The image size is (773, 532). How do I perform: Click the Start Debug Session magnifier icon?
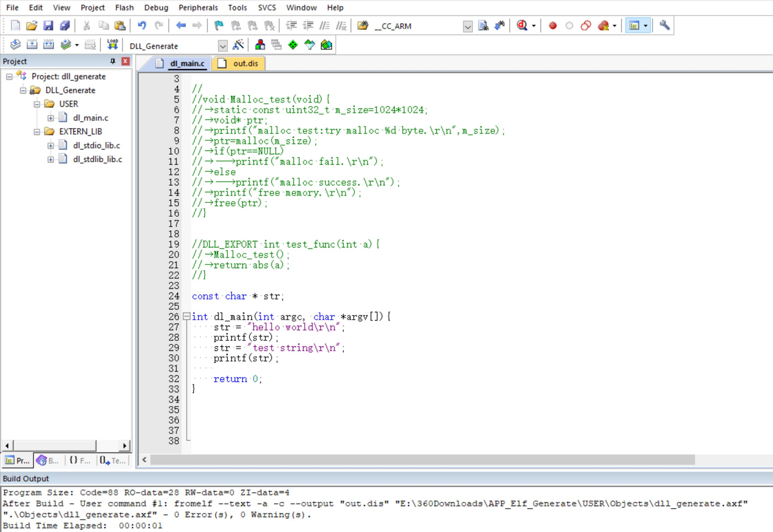tap(522, 26)
